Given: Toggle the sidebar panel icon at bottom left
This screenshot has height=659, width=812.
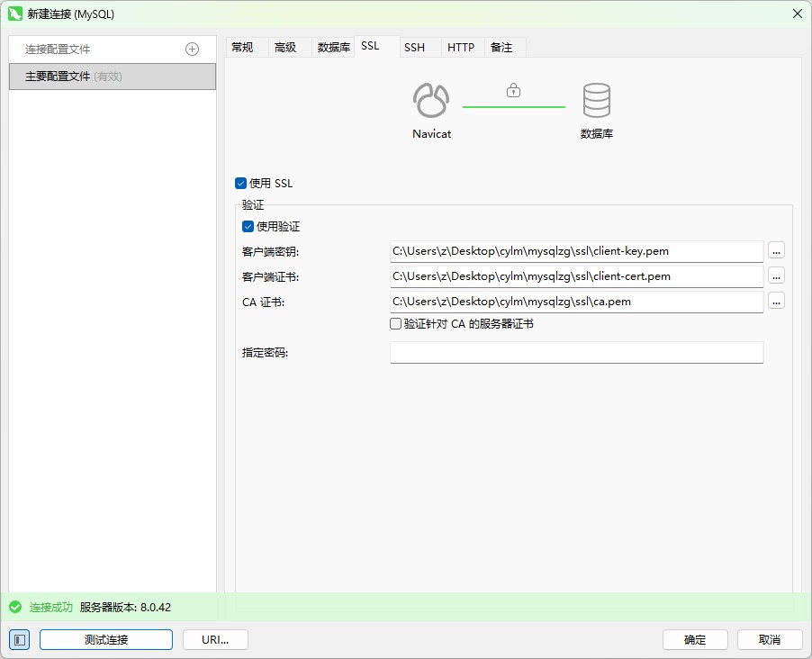Looking at the screenshot, I should (x=20, y=640).
